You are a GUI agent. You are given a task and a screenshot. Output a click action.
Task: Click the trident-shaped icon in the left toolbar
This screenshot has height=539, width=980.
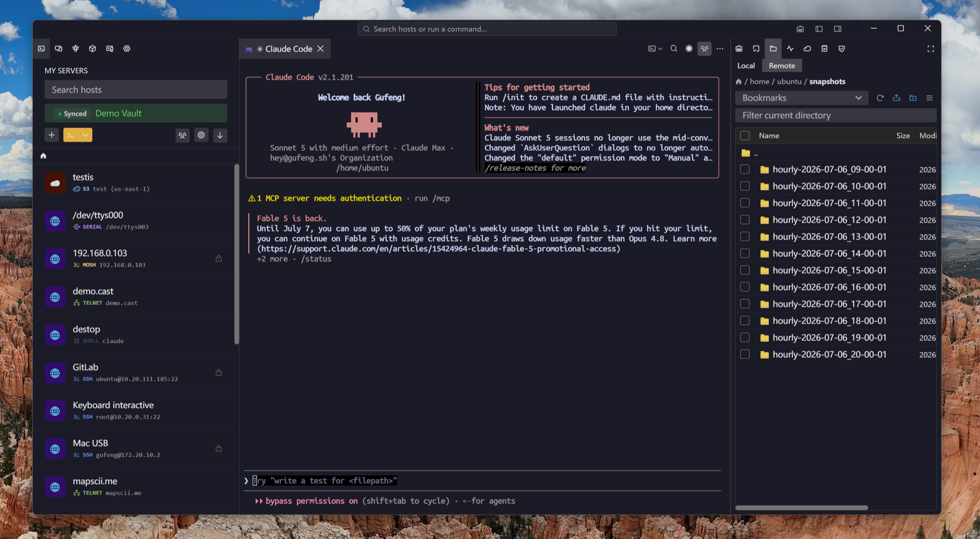tap(75, 48)
